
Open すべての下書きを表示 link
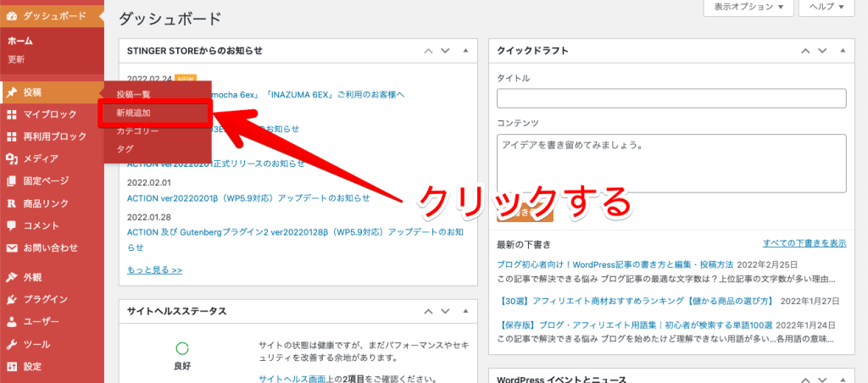point(804,243)
